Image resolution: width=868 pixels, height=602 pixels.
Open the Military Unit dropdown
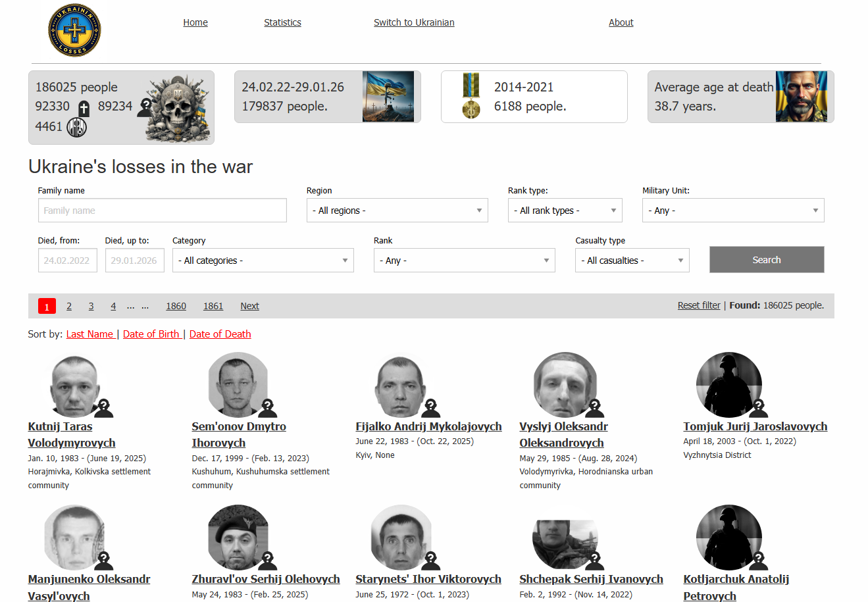(x=733, y=211)
